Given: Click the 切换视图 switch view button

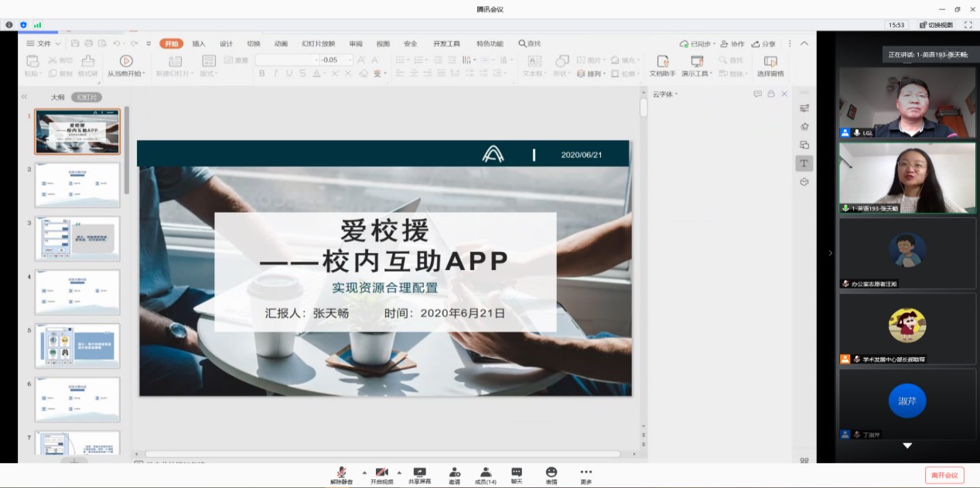Looking at the screenshot, I should click(x=934, y=25).
